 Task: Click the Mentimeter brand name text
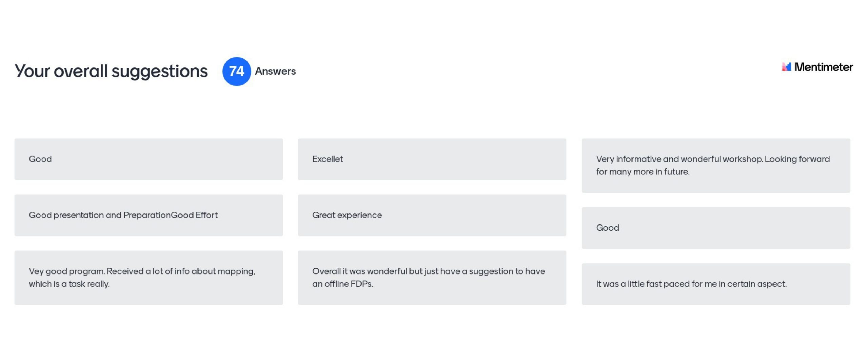(824, 67)
